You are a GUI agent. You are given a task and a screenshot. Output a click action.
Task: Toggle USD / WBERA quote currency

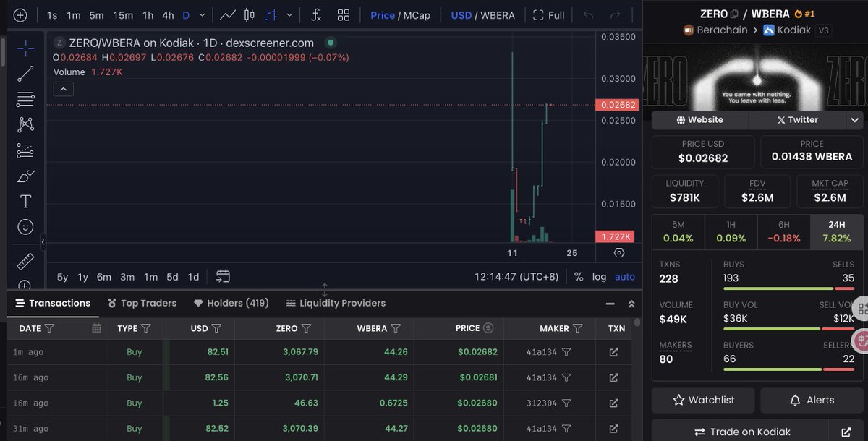482,15
